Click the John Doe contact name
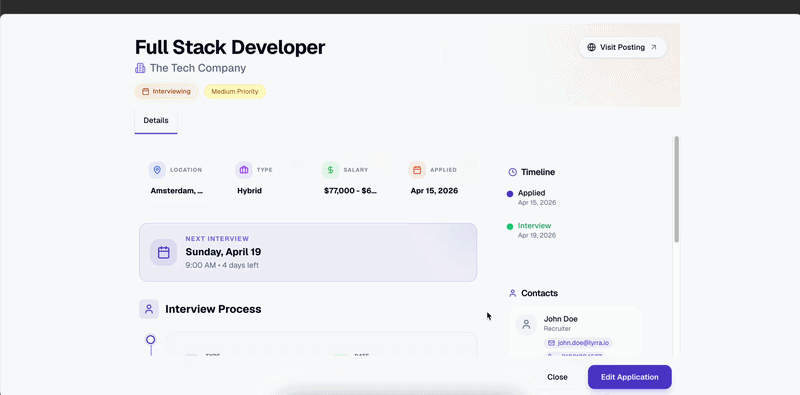The height and width of the screenshot is (395, 800). click(561, 319)
